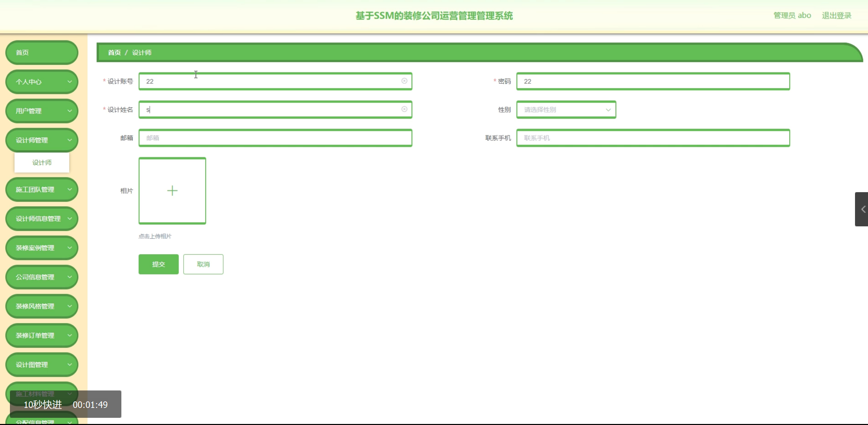Click 退出登录 to log out

tap(837, 15)
